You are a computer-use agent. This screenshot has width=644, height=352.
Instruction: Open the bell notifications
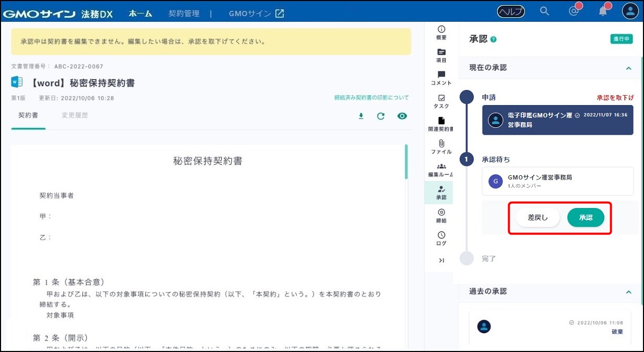pos(603,11)
